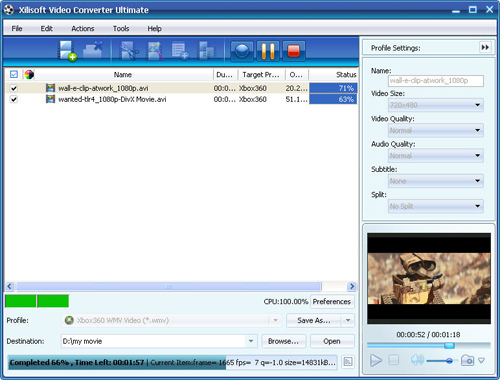
Task: Click the Name field in Profile Settings
Action: (436, 81)
